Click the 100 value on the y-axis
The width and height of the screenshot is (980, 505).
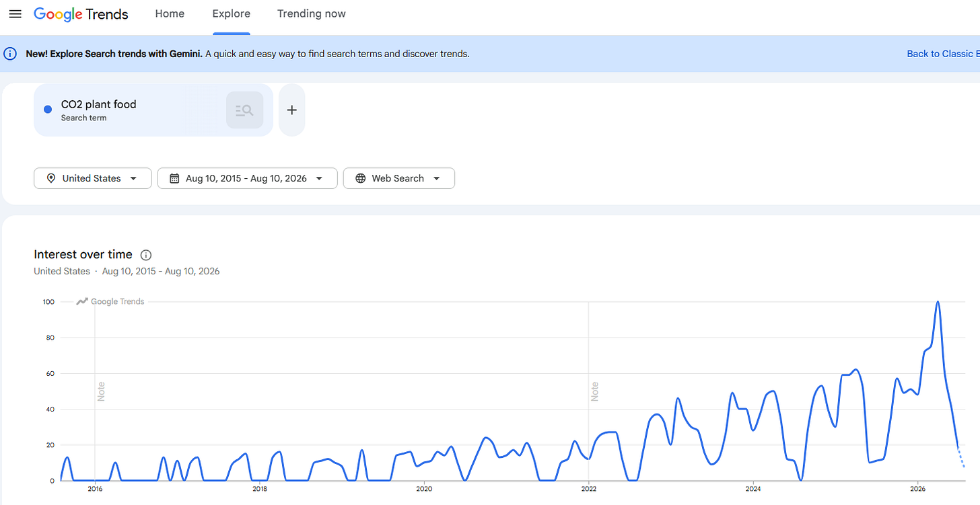click(48, 302)
